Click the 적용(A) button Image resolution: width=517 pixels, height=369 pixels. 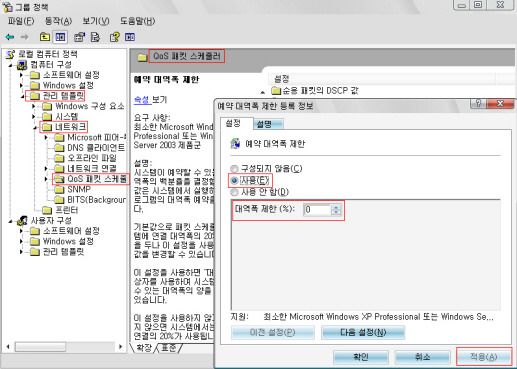click(483, 357)
